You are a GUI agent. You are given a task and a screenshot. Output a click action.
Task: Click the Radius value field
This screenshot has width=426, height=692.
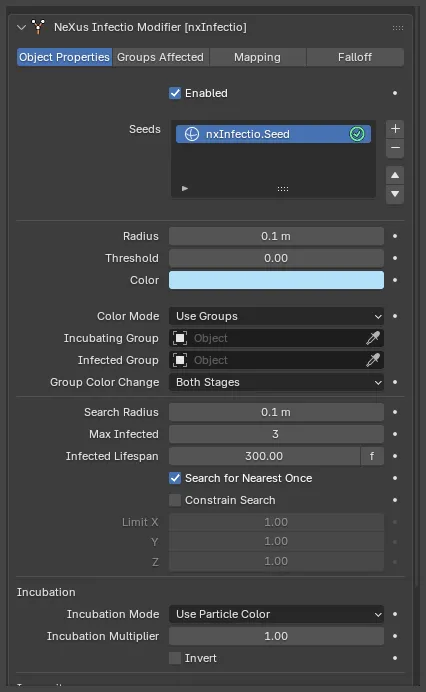point(276,237)
